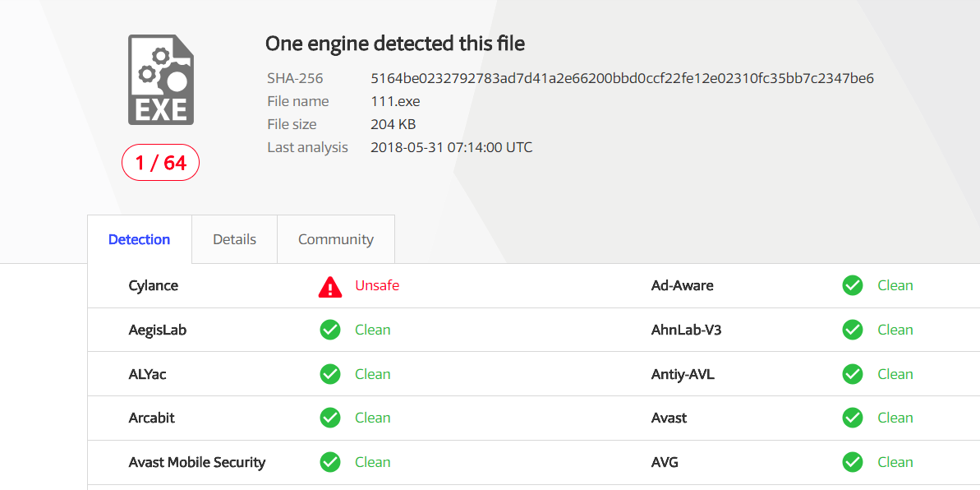Open the Detection tab
Viewport: 980px width, 490px height.
tap(140, 239)
